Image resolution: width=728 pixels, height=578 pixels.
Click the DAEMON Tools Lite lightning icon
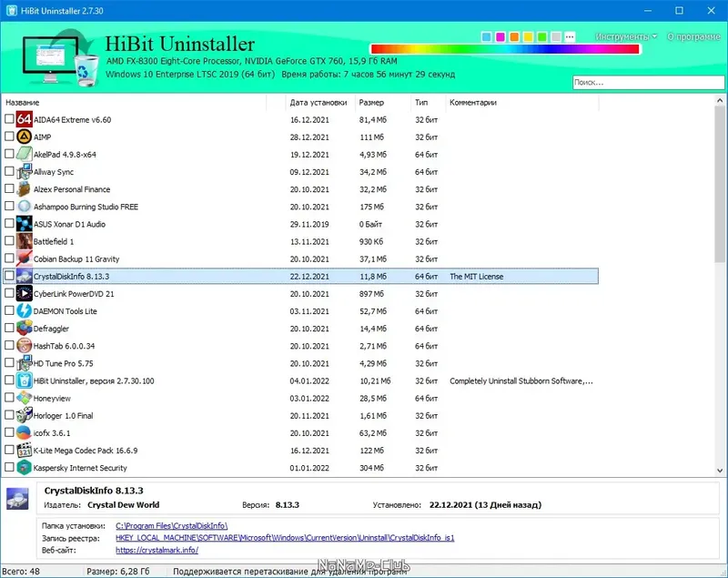pyautogui.click(x=25, y=311)
